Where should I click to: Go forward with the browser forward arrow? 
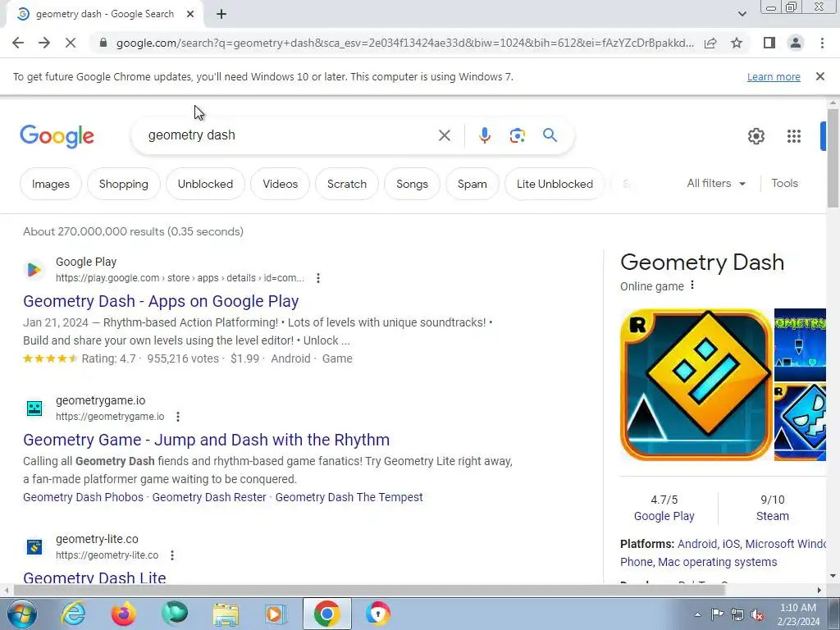(x=44, y=43)
